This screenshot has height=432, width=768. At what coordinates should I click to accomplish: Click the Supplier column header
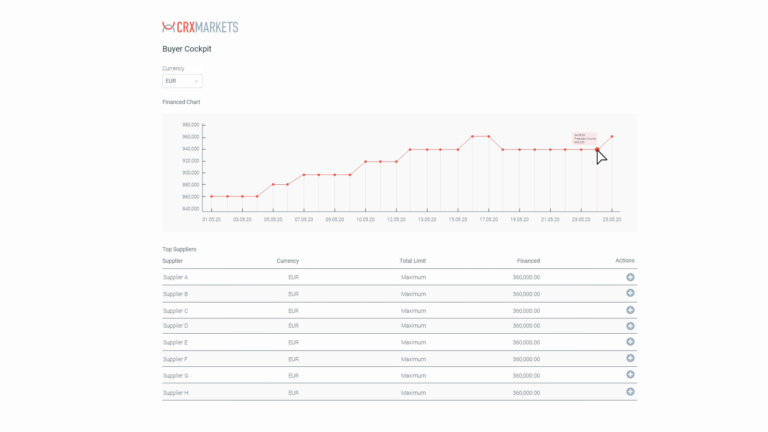coord(173,261)
